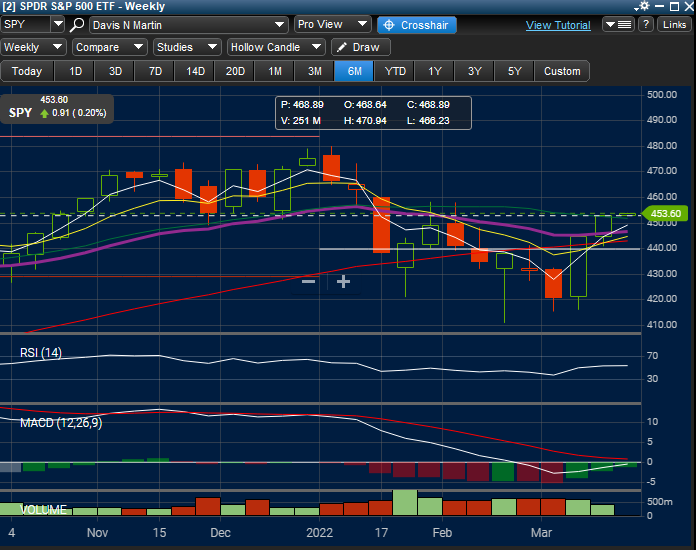Click the question mark help icon
696x550 pixels.
click(x=646, y=24)
